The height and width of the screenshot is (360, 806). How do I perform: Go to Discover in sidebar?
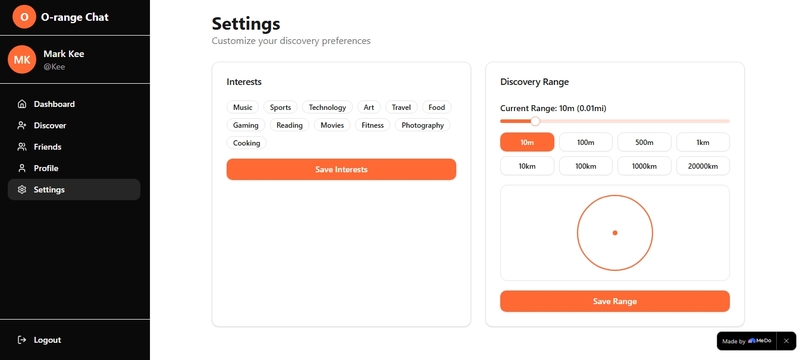coord(74,125)
